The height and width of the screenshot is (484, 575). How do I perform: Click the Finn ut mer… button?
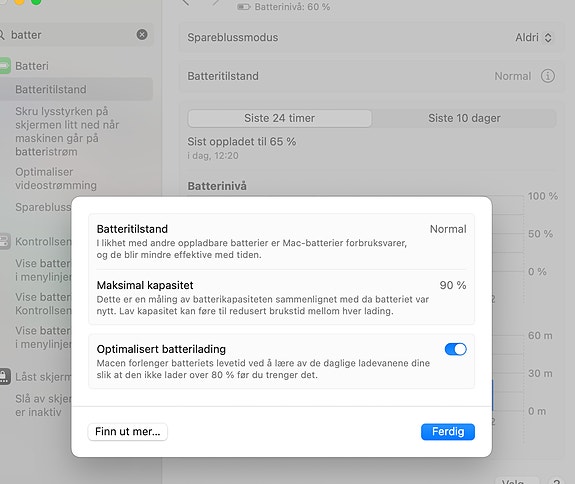pos(128,432)
